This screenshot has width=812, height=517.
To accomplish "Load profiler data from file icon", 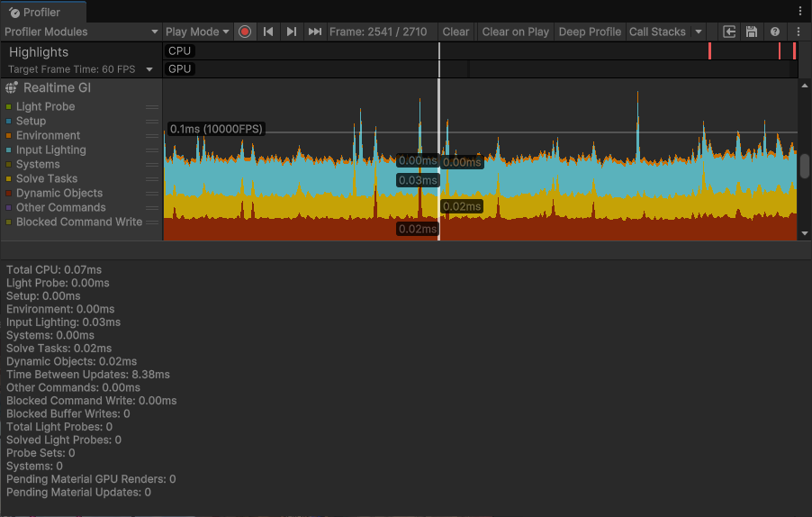I will pos(729,32).
